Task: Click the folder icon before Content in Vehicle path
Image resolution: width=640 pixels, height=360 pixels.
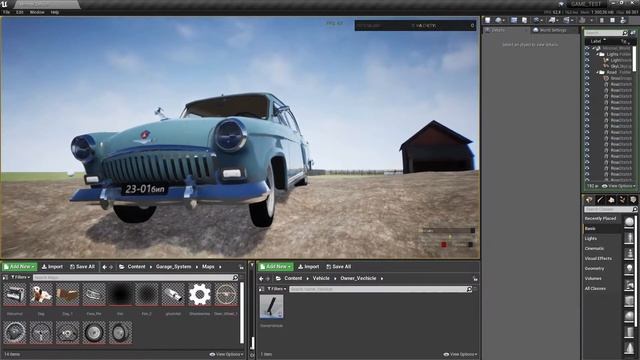Action: [278, 278]
